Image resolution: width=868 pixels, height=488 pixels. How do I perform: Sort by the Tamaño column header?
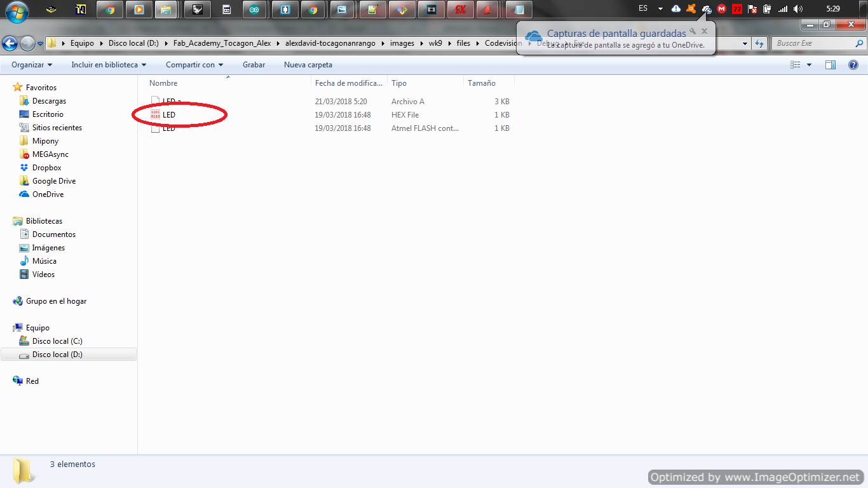489,83
